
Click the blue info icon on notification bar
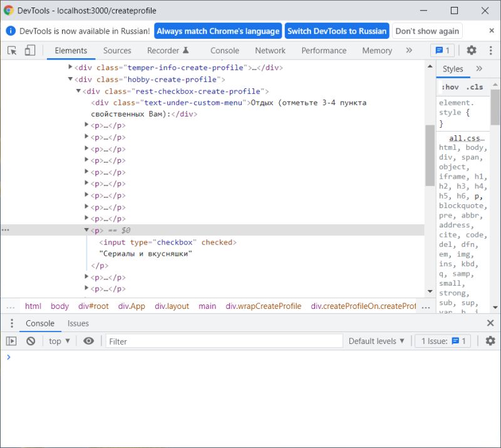tap(11, 30)
